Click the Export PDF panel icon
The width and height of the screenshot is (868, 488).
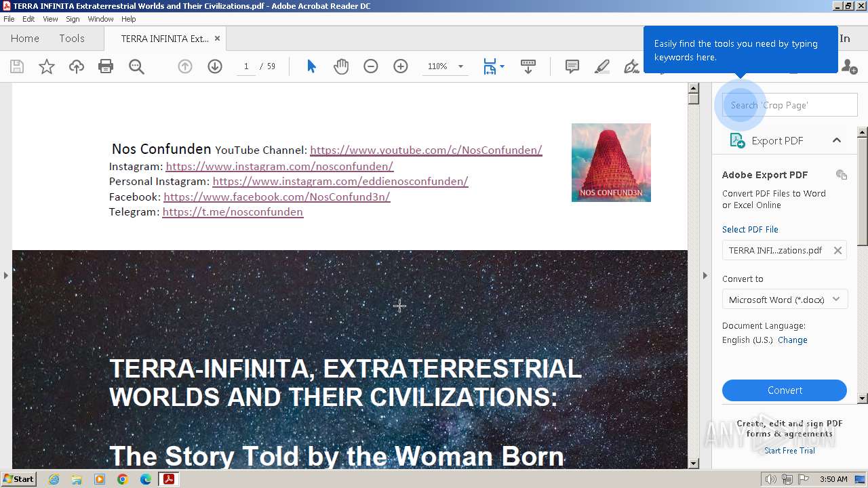736,140
